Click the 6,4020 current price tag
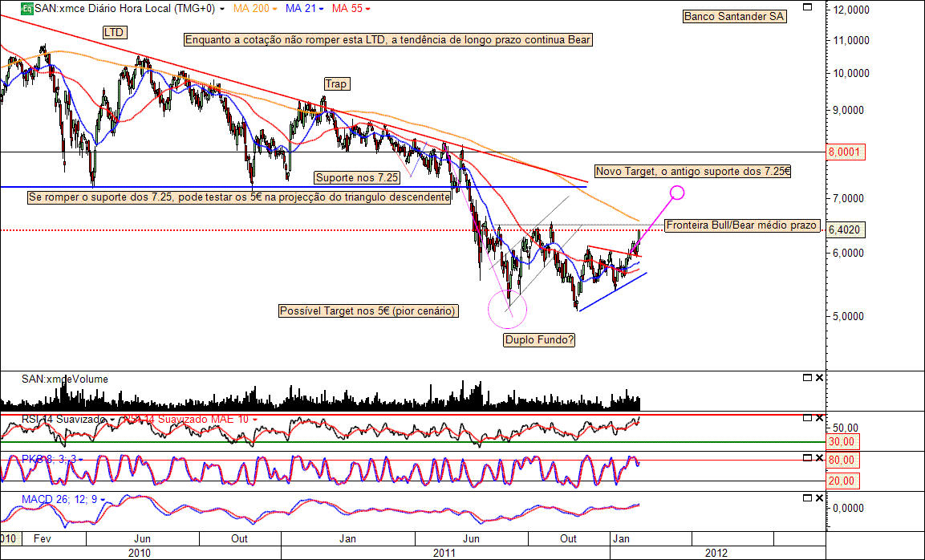The image size is (925, 560). click(846, 230)
